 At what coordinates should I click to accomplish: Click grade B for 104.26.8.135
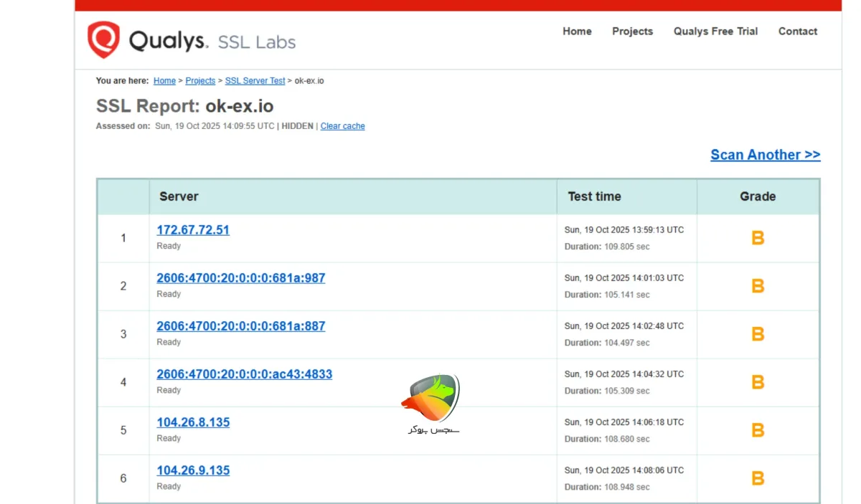pos(758,430)
